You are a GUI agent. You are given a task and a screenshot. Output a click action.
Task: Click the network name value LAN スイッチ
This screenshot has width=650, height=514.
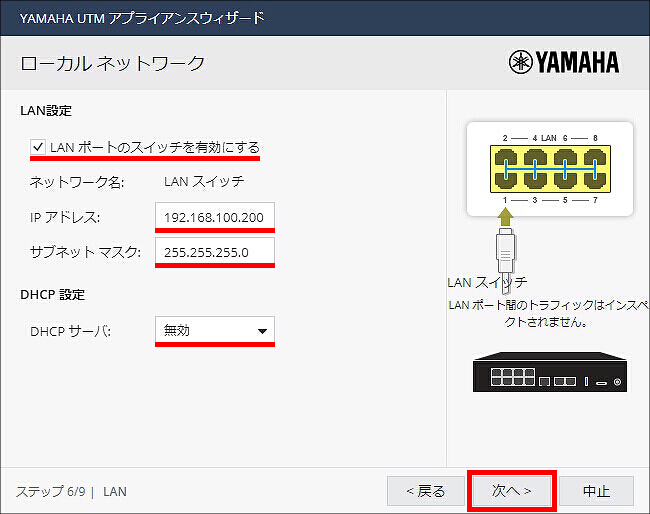click(204, 182)
